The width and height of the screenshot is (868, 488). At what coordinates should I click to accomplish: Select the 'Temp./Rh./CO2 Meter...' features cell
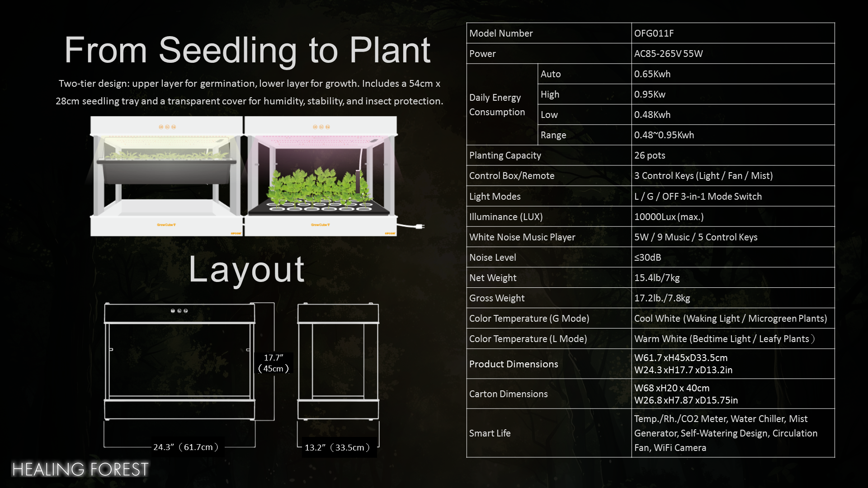(x=733, y=433)
